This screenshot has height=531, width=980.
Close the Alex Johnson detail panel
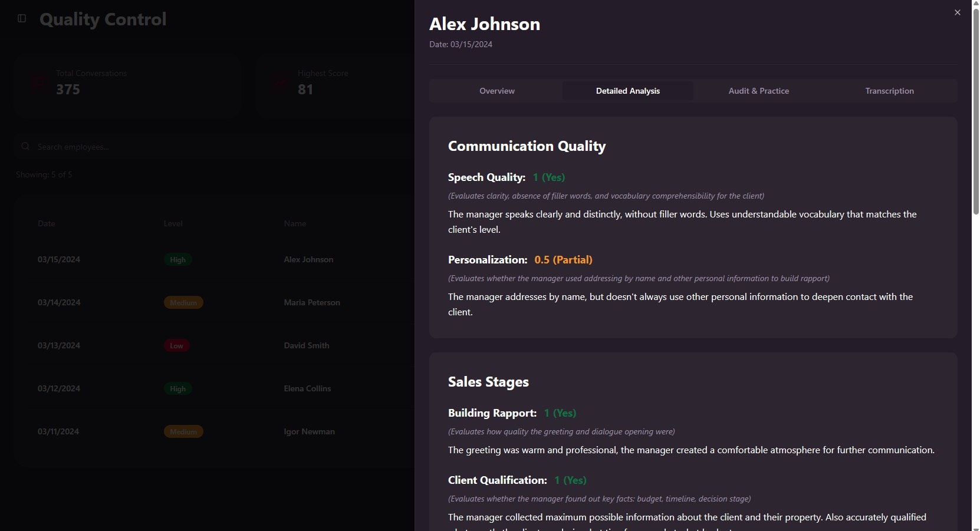(957, 12)
